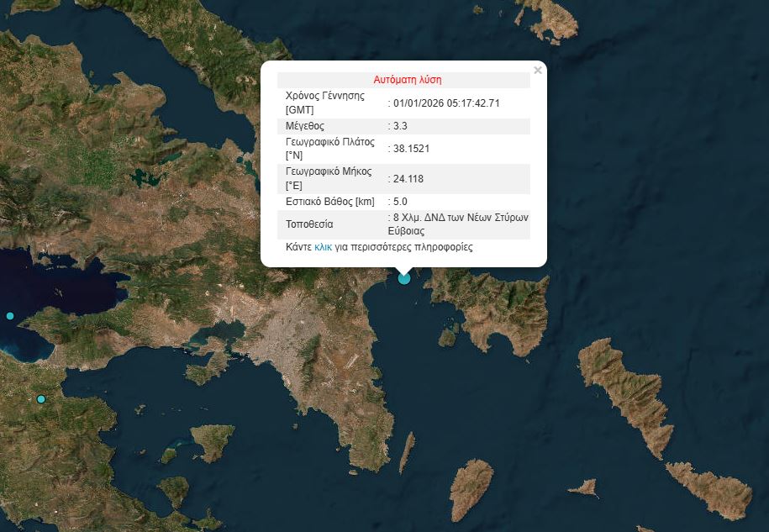Click the red 'Αυτόματη λύση' header
This screenshot has width=769, height=532.
coord(408,80)
